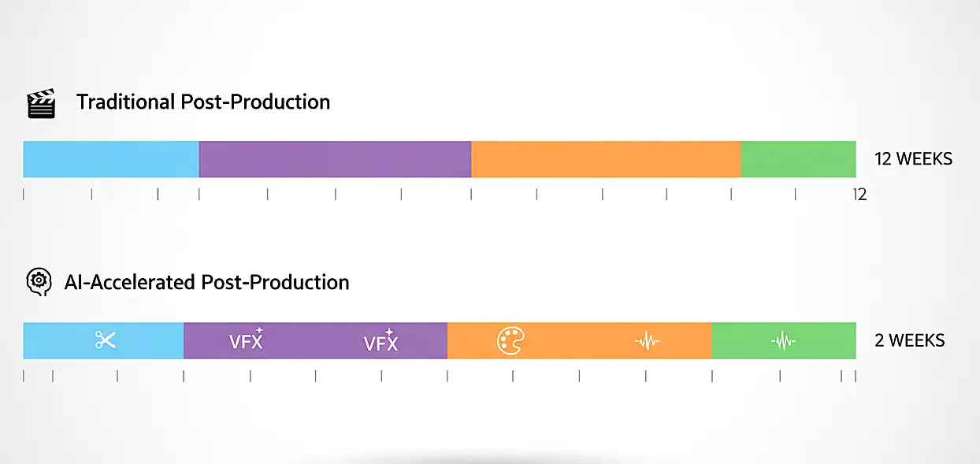The image size is (980, 464).
Task: Click the left VFX icon in the purple segment
Action: [246, 340]
